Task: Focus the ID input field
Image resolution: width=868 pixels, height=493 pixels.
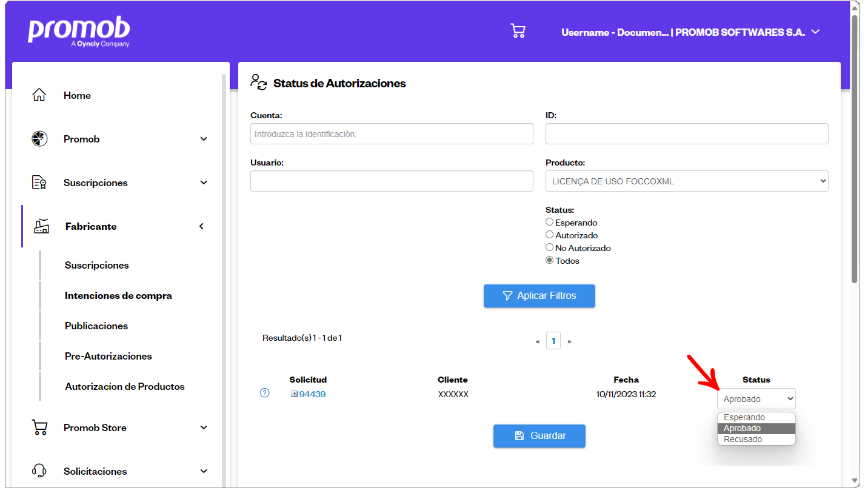Action: (x=687, y=133)
